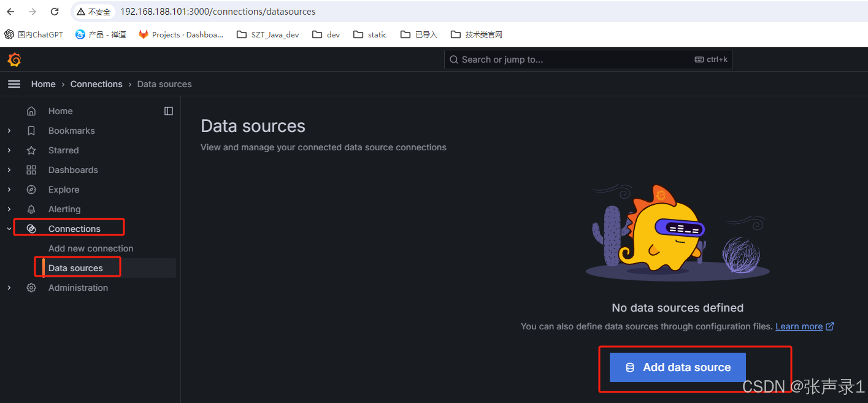This screenshot has width=868, height=403.
Task: Click the Home house icon in sidebar
Action: pos(31,111)
